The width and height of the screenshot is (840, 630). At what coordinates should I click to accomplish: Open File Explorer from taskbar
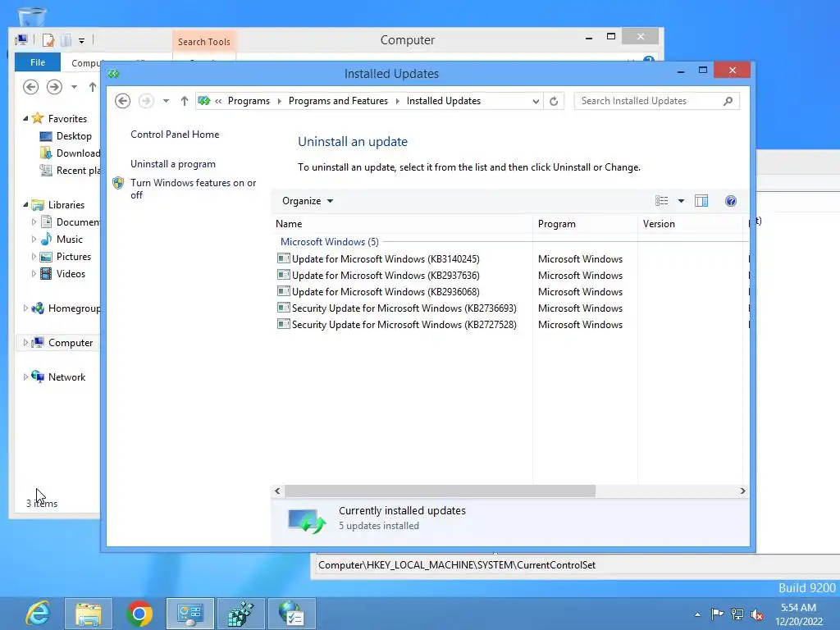pyautogui.click(x=89, y=614)
